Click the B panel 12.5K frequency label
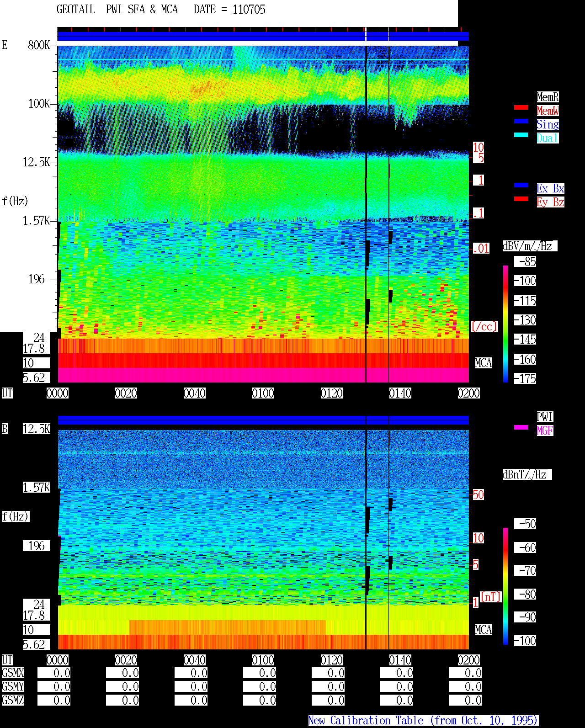Image resolution: width=585 pixels, height=728 pixels. click(37, 429)
